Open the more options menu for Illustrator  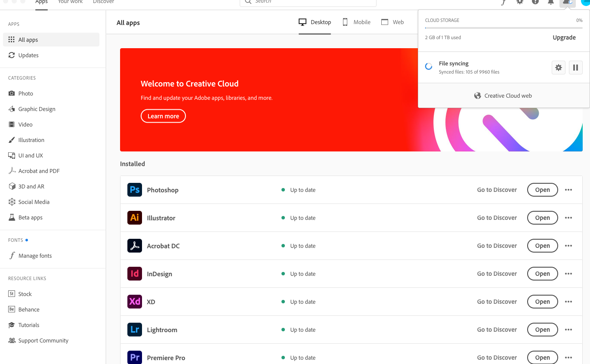568,218
